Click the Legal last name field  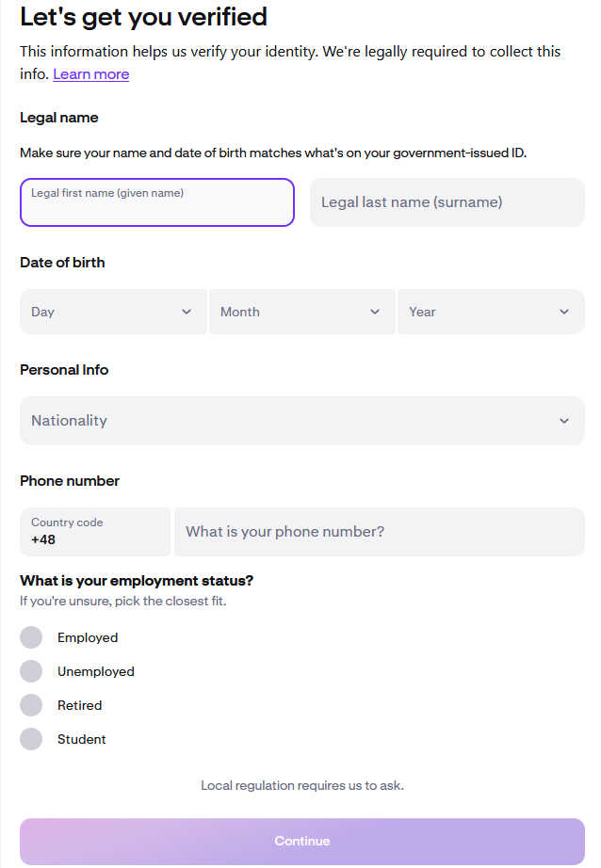coord(447,202)
